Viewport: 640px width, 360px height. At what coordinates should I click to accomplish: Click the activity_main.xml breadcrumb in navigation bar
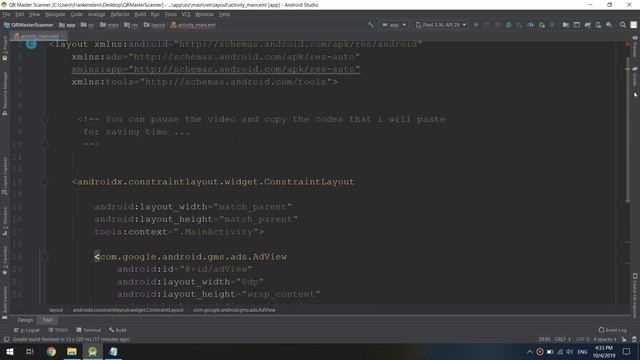coord(193,25)
